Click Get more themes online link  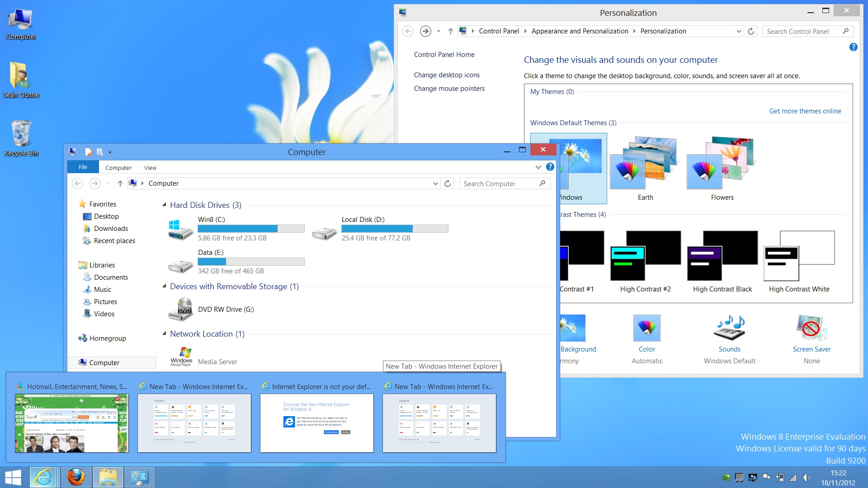click(x=805, y=111)
